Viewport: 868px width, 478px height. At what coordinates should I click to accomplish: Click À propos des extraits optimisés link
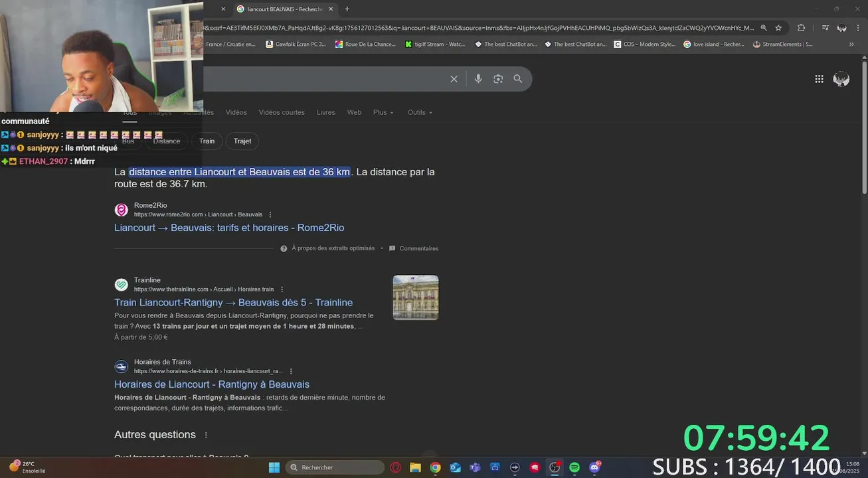click(333, 248)
